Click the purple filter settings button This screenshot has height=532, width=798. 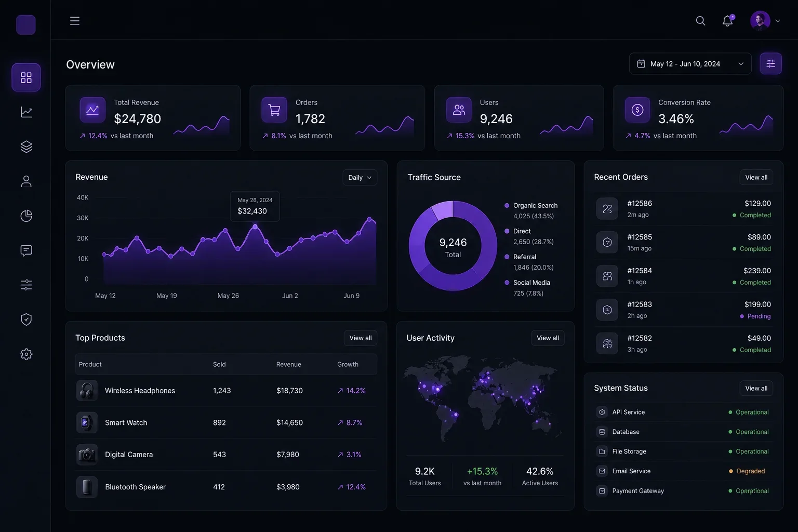point(770,64)
